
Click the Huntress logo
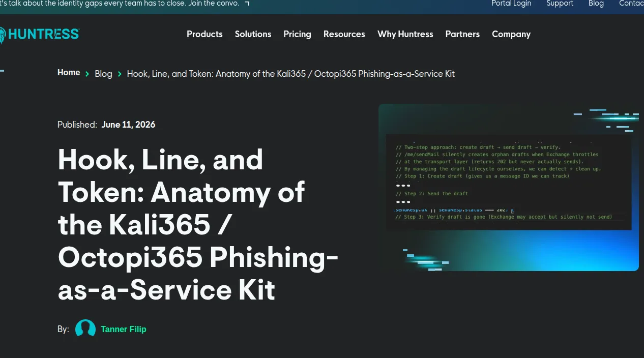pos(39,35)
